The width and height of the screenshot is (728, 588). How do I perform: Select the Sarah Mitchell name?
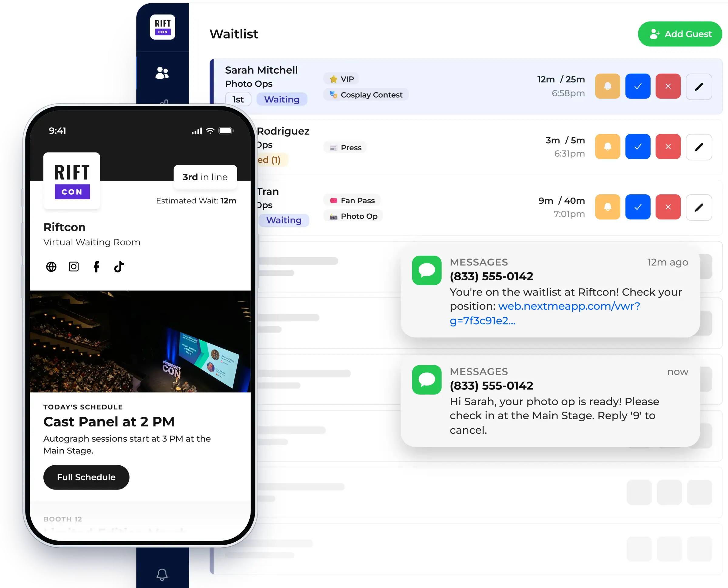[x=261, y=70]
